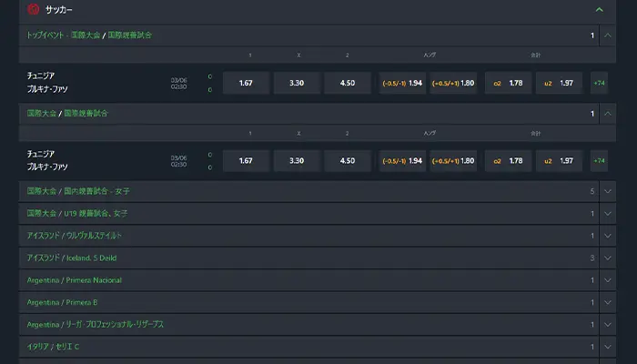Screen dimensions: 637x364
Task: Pick handicap (-0.5/-1) 1.94 under トップイベント
Action: (x=402, y=83)
